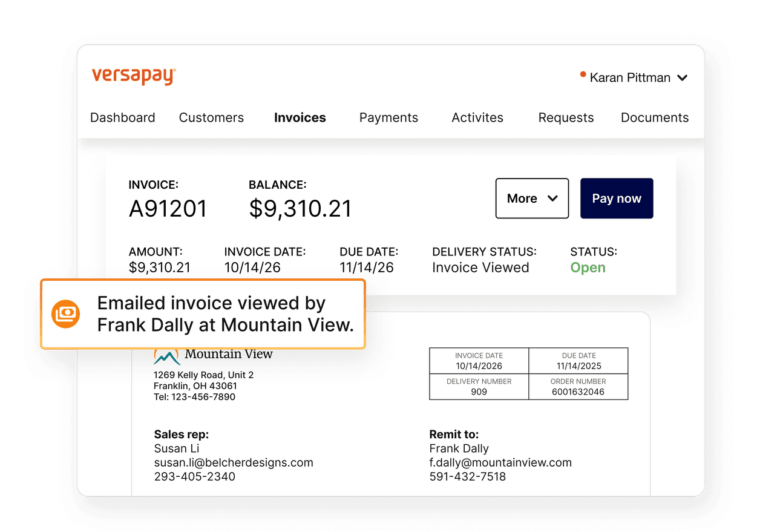Viewport: 783px width, 532px height.
Task: Open the Dashboard tab
Action: coord(122,117)
